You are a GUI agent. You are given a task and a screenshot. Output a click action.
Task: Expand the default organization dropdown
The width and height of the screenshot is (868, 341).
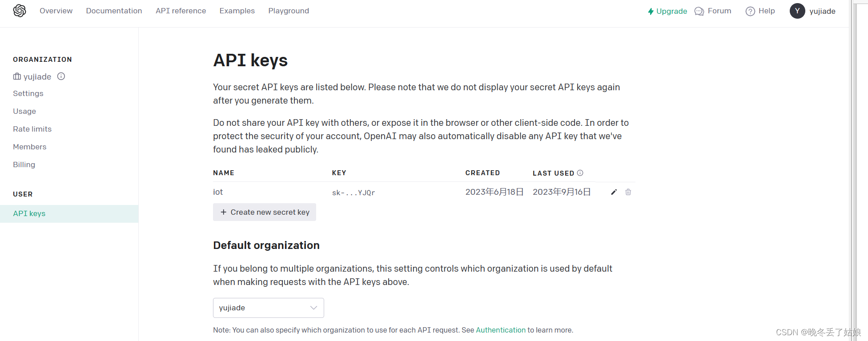269,308
